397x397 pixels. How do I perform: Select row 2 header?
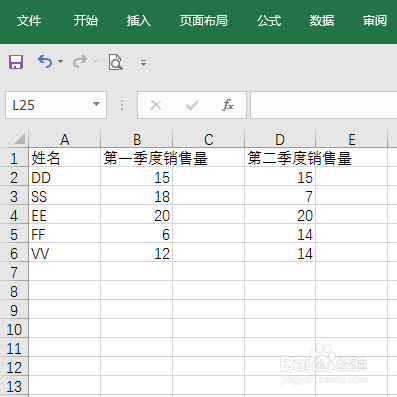tap(14, 177)
